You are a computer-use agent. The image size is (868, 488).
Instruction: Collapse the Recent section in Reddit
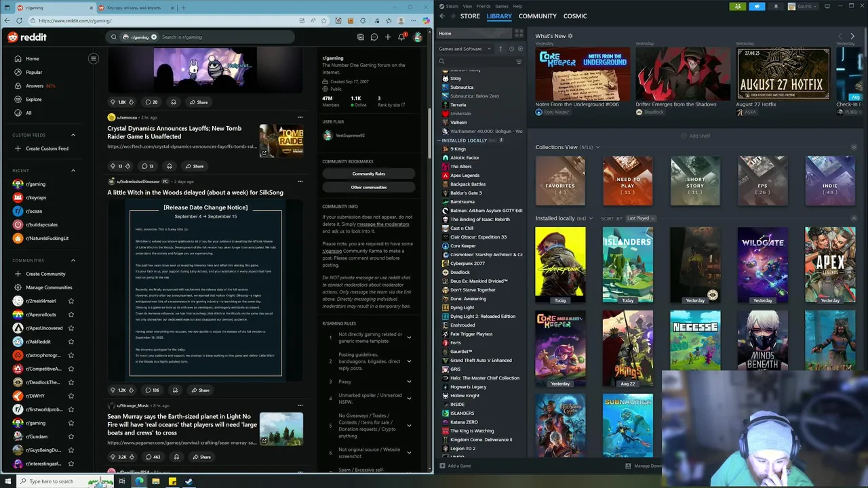(x=73, y=171)
